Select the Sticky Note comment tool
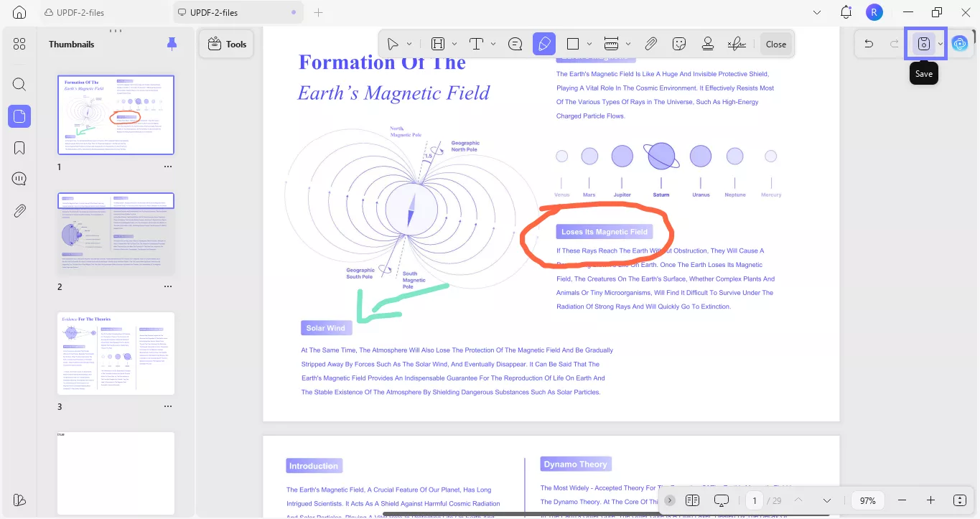 point(515,44)
